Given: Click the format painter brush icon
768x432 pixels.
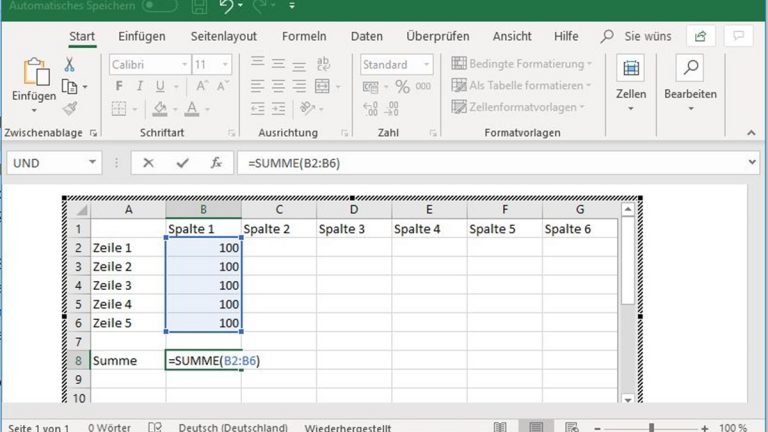Looking at the screenshot, I should 70,108.
